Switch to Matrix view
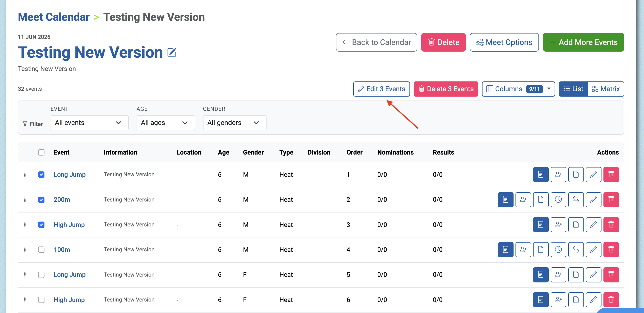The image size is (644, 313). click(606, 89)
